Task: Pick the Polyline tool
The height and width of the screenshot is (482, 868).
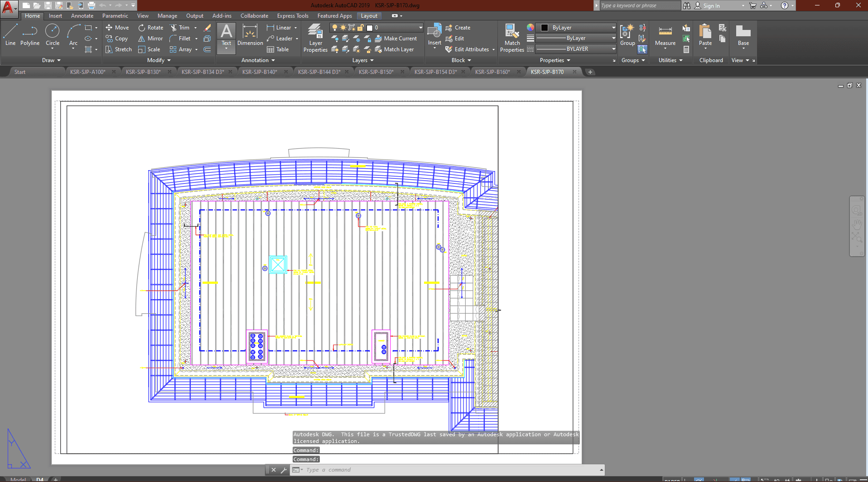Action: [30, 35]
